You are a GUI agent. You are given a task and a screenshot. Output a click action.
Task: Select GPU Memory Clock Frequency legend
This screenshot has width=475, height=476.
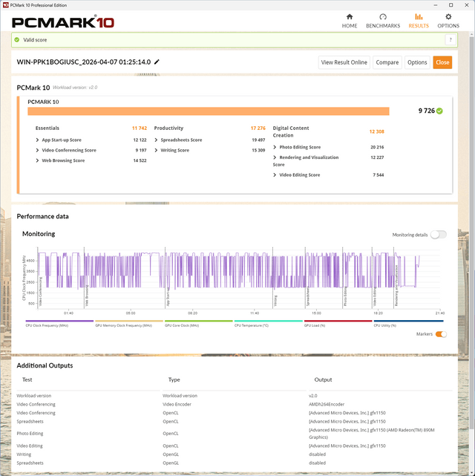tap(129, 323)
